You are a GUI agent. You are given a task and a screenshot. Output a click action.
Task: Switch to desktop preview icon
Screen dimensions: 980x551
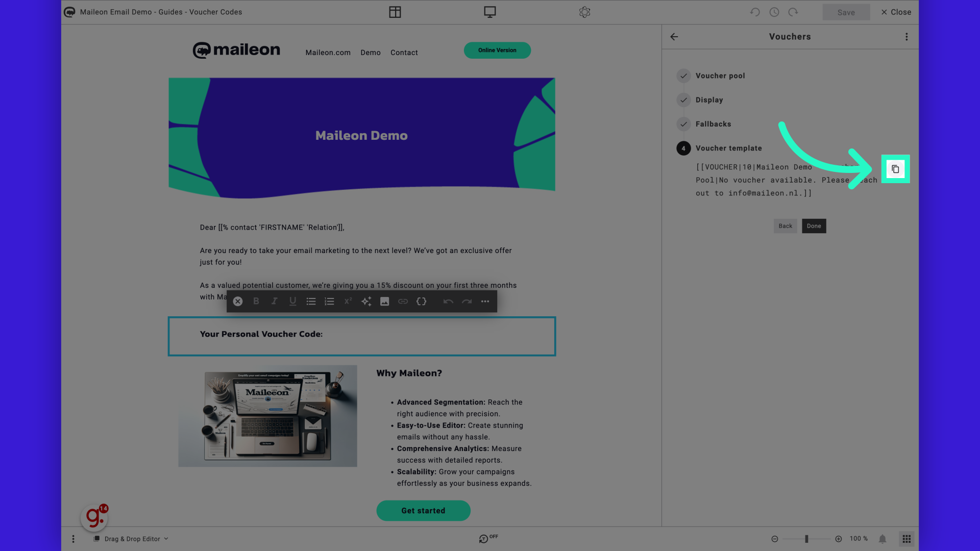(490, 12)
